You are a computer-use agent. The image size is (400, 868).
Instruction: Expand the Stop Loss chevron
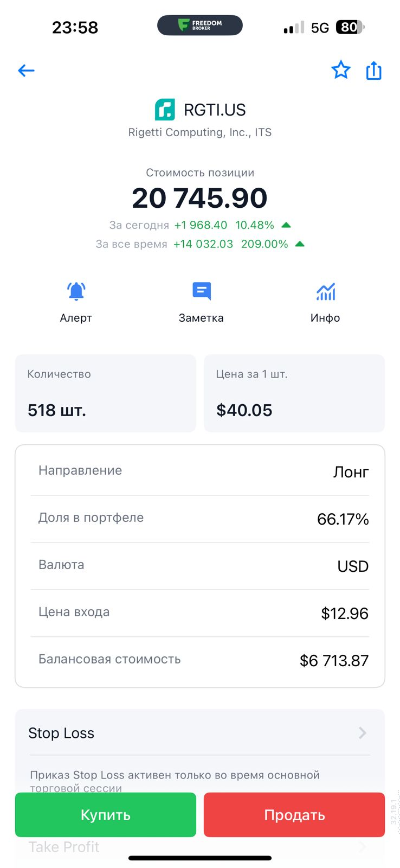point(362,733)
